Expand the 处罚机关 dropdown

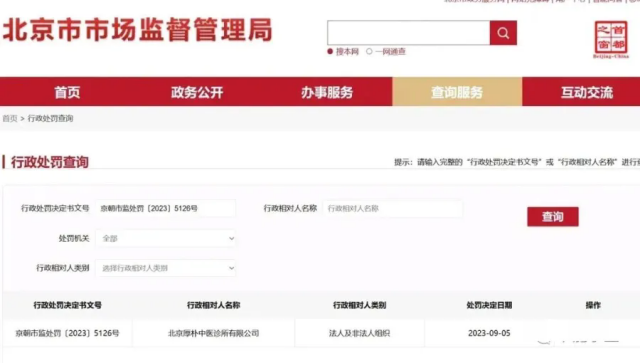(166, 238)
